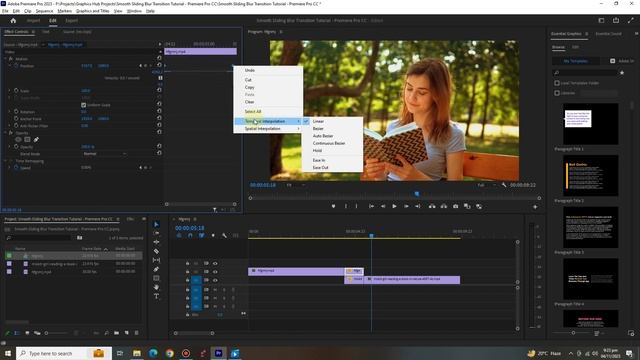
Task: Click the Lift button
Action: pyautogui.click(x=432, y=207)
